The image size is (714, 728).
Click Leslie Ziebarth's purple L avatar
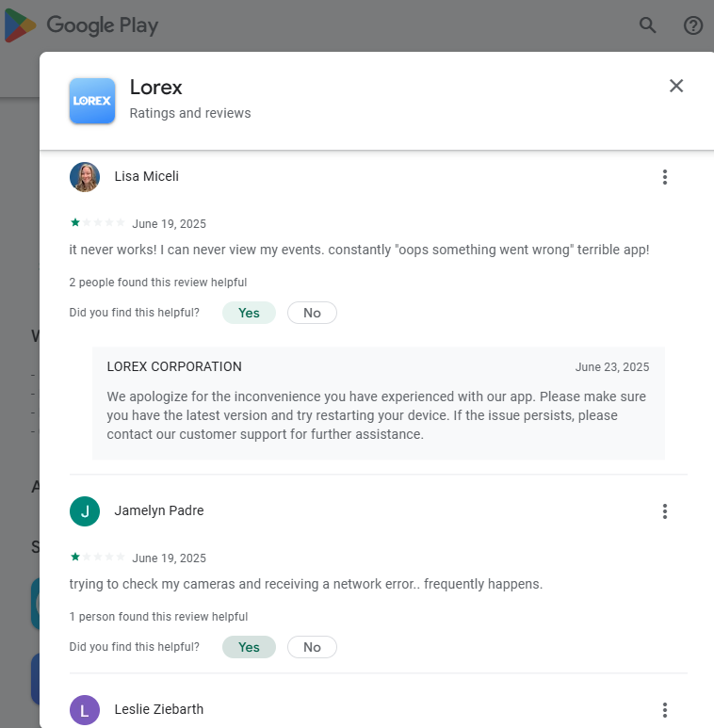pyautogui.click(x=85, y=710)
